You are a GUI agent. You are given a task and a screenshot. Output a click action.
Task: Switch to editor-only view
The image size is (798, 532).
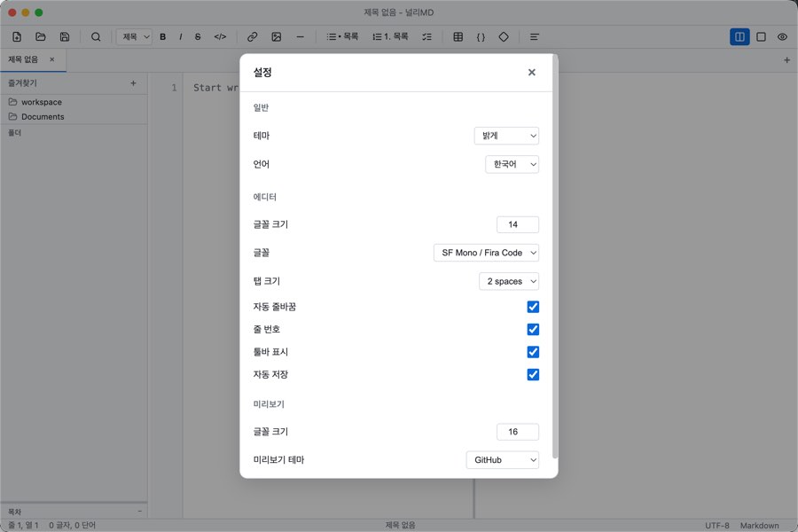762,36
